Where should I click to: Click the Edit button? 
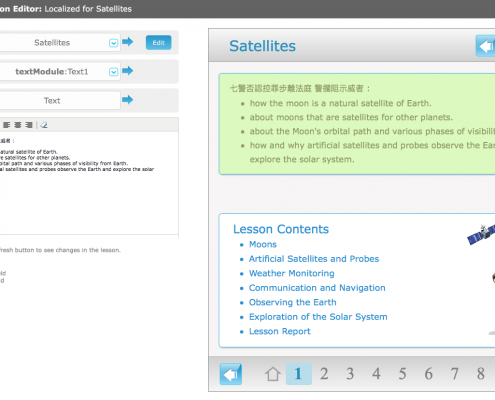click(159, 43)
